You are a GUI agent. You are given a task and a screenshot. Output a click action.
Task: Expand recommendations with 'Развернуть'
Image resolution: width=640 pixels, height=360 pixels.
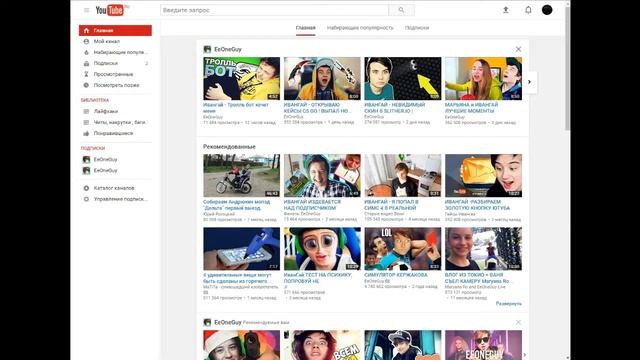pyautogui.click(x=509, y=304)
